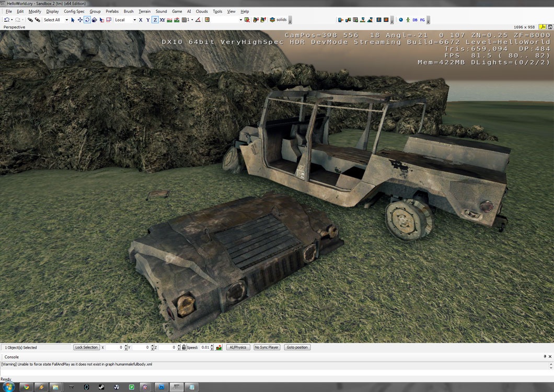Image resolution: width=554 pixels, height=392 pixels.
Task: Toggle the Z axis constraint
Action: pyautogui.click(x=155, y=20)
